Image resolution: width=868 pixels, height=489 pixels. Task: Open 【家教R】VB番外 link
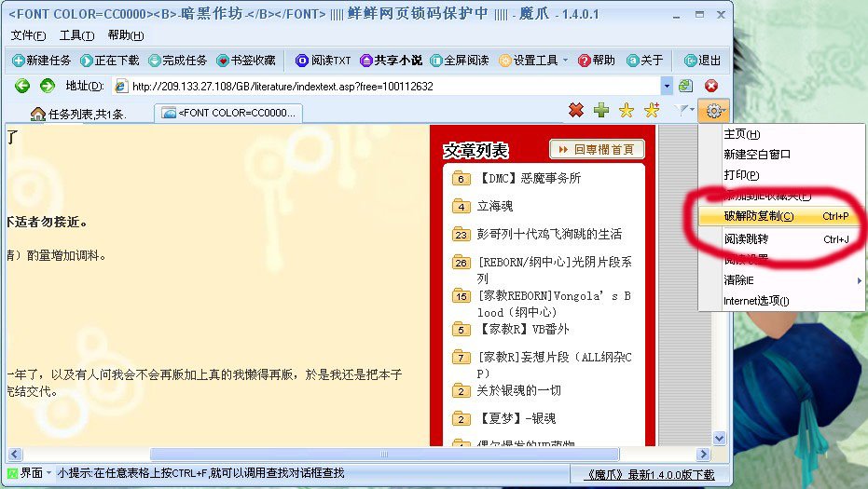click(x=523, y=329)
